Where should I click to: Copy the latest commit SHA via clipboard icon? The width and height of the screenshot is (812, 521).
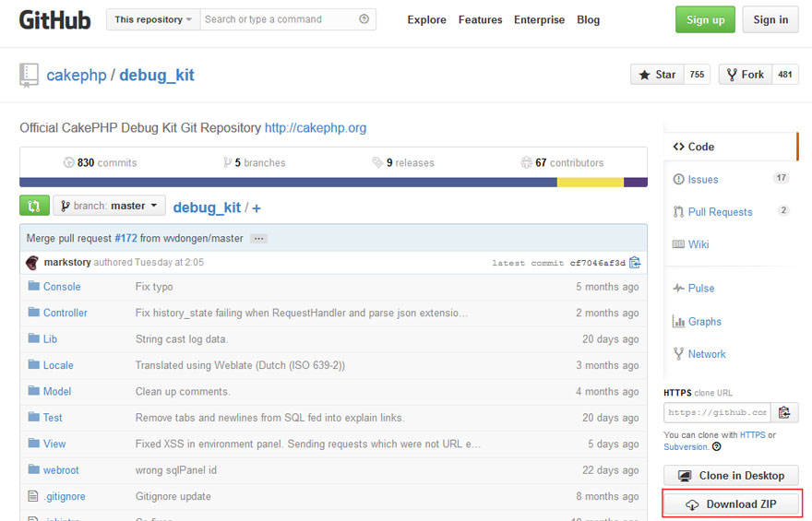(635, 262)
